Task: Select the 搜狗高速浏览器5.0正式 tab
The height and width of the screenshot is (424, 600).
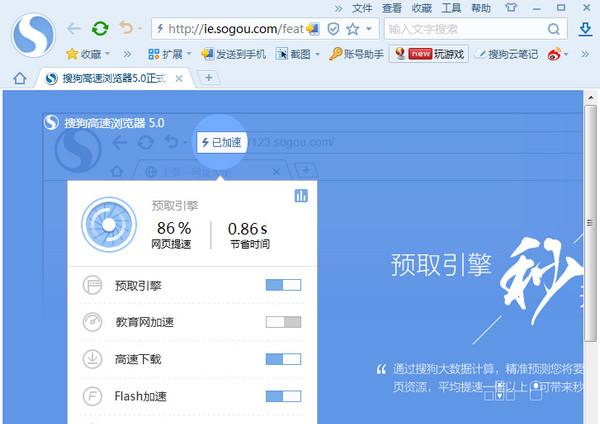Action: pos(114,78)
